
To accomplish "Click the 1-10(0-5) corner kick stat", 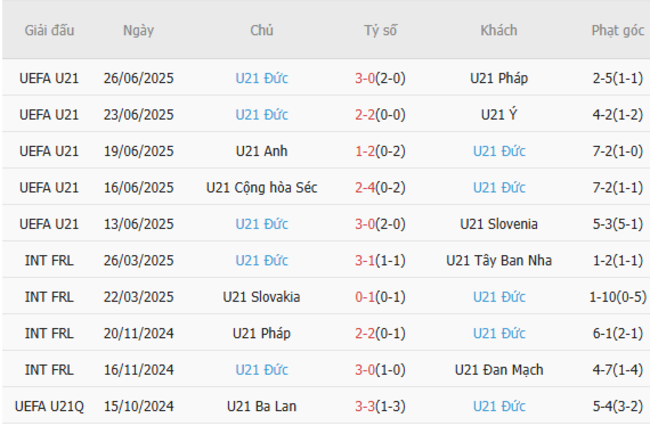I will tap(617, 297).
